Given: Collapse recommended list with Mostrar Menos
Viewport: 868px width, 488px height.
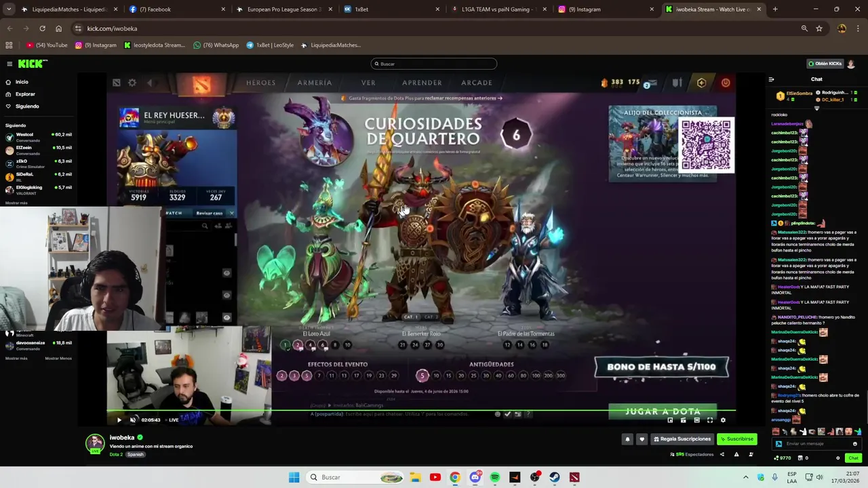Looking at the screenshot, I should [x=58, y=358].
